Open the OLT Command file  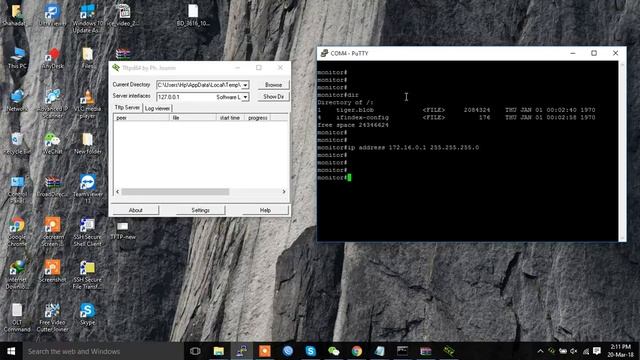(x=17, y=318)
